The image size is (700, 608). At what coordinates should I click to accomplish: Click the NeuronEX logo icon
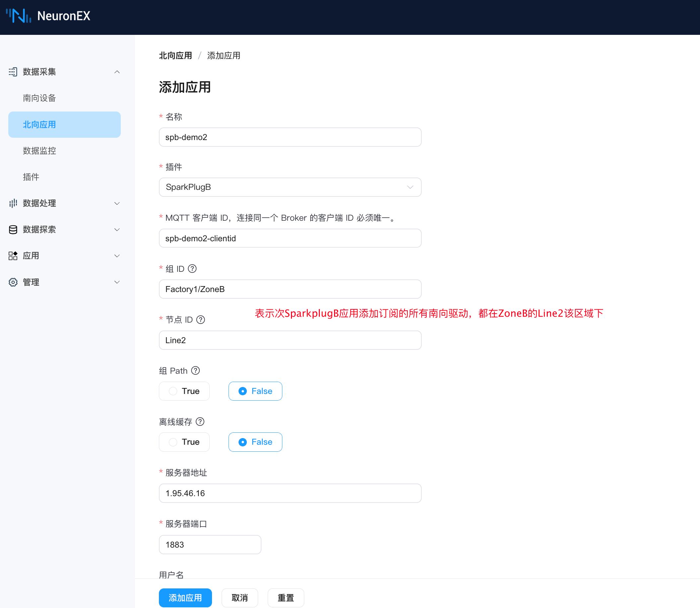pos(18,16)
